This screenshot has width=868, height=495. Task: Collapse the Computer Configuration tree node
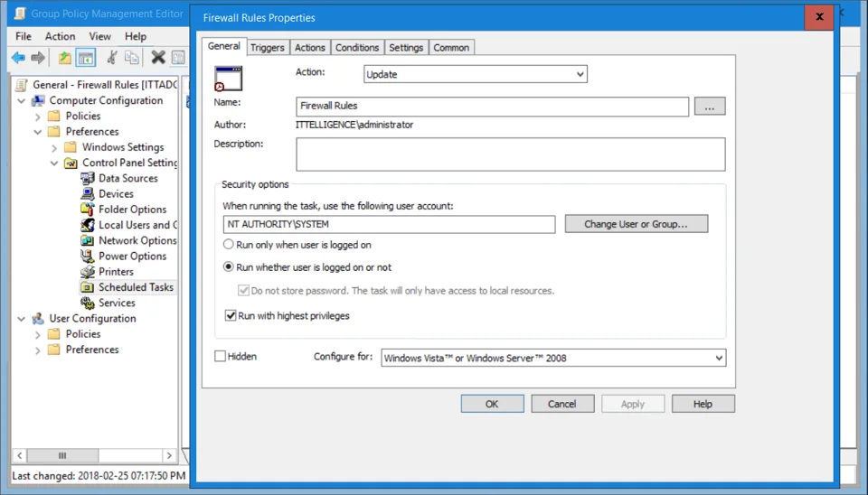(22, 100)
